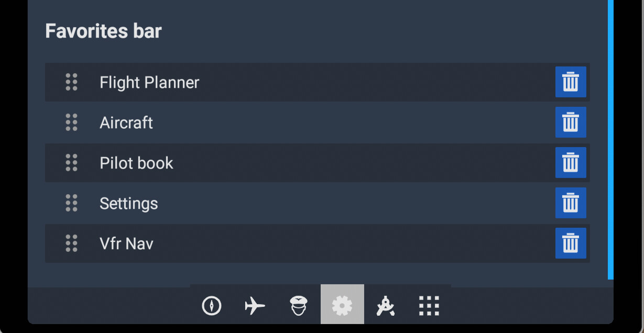The height and width of the screenshot is (333, 644).
Task: Click the drag handle next to Vfr Nav
Action: point(72,243)
